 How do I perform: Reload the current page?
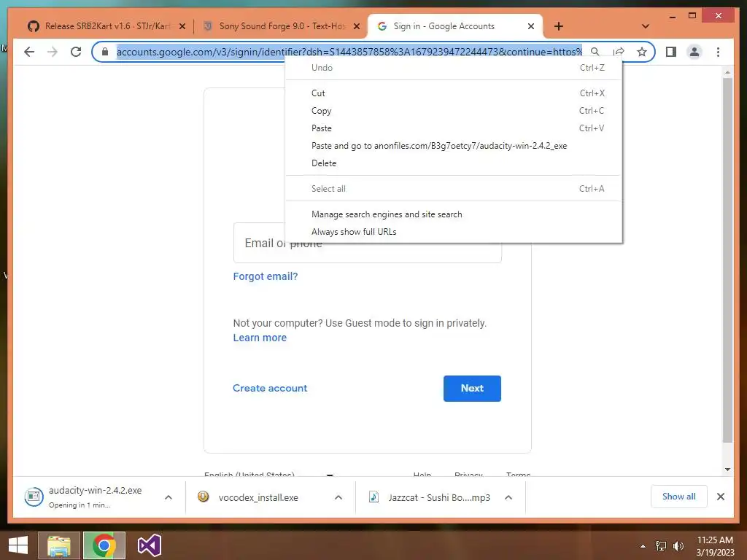(76, 52)
